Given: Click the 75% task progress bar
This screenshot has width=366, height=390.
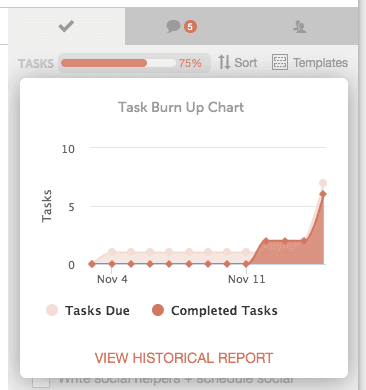Looking at the screenshot, I should click(x=118, y=63).
